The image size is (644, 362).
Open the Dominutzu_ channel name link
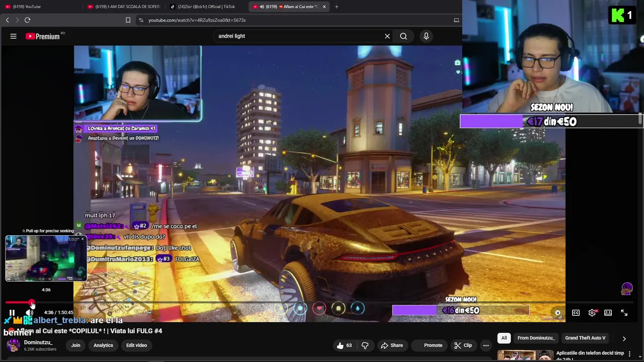tap(38, 342)
